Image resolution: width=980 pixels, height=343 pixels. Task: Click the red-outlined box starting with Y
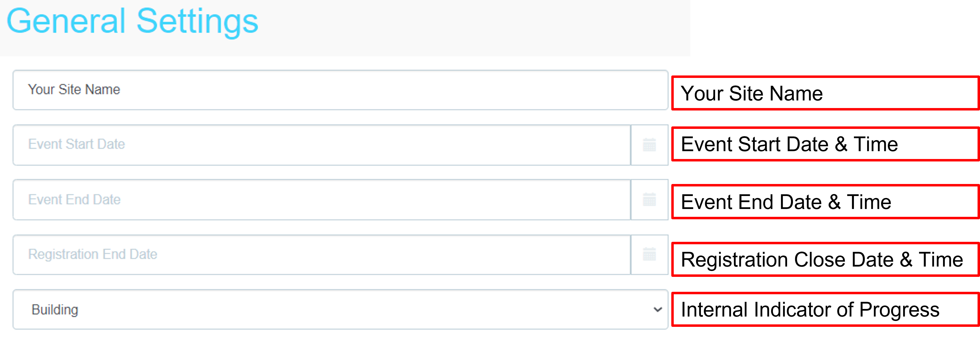[826, 93]
